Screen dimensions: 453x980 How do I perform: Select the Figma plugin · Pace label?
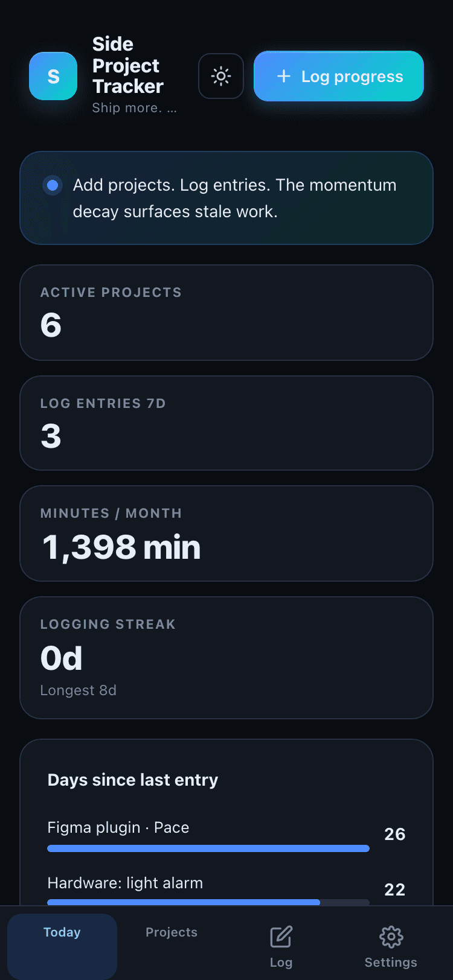118,827
